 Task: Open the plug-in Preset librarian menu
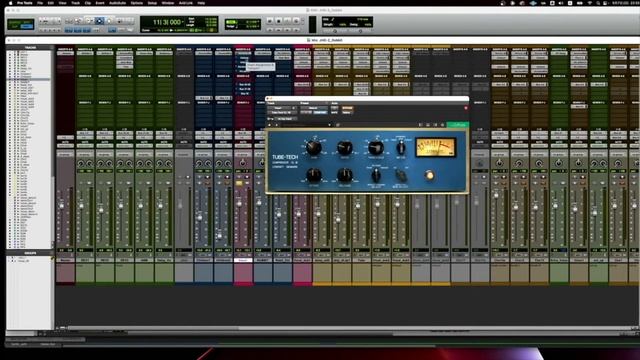click(313, 108)
